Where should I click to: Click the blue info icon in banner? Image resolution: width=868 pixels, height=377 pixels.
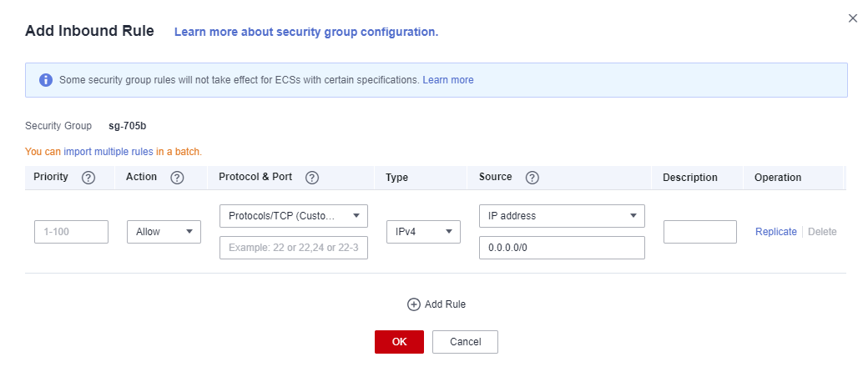(x=46, y=80)
